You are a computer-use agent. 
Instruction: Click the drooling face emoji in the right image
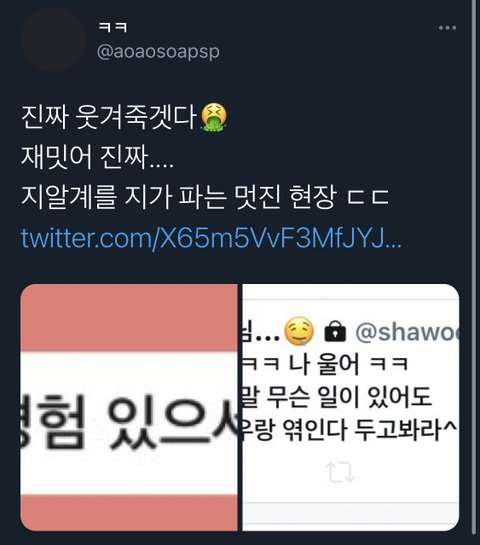point(299,332)
